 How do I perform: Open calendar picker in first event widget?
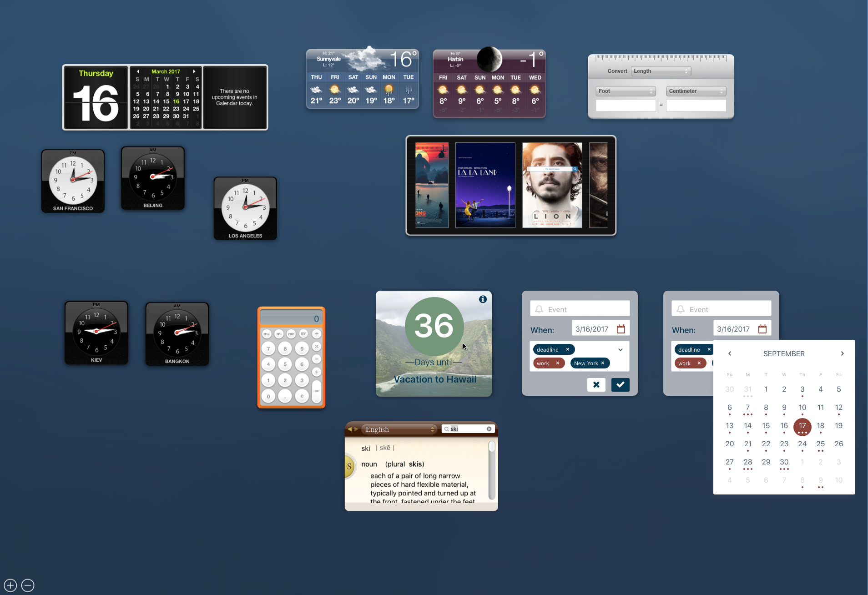621,329
